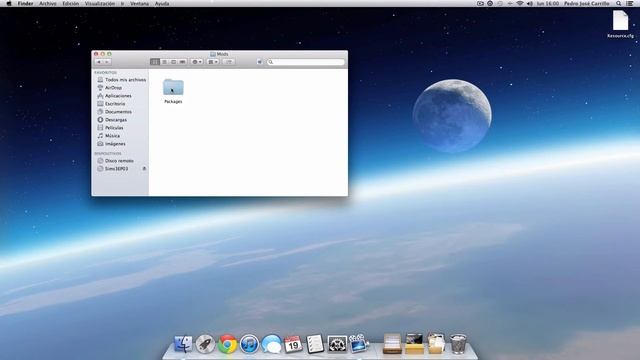
Task: Open Spotlight search in menu bar
Action: coord(619,3)
